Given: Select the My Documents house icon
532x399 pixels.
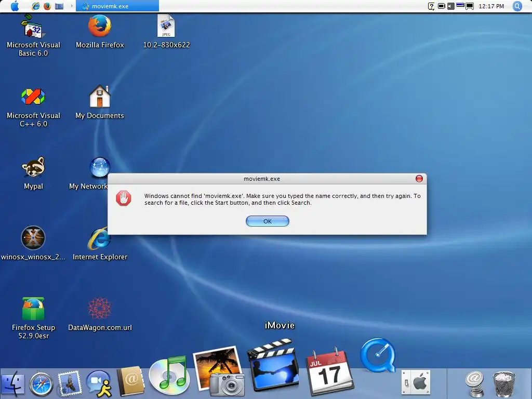Looking at the screenshot, I should click(100, 102).
